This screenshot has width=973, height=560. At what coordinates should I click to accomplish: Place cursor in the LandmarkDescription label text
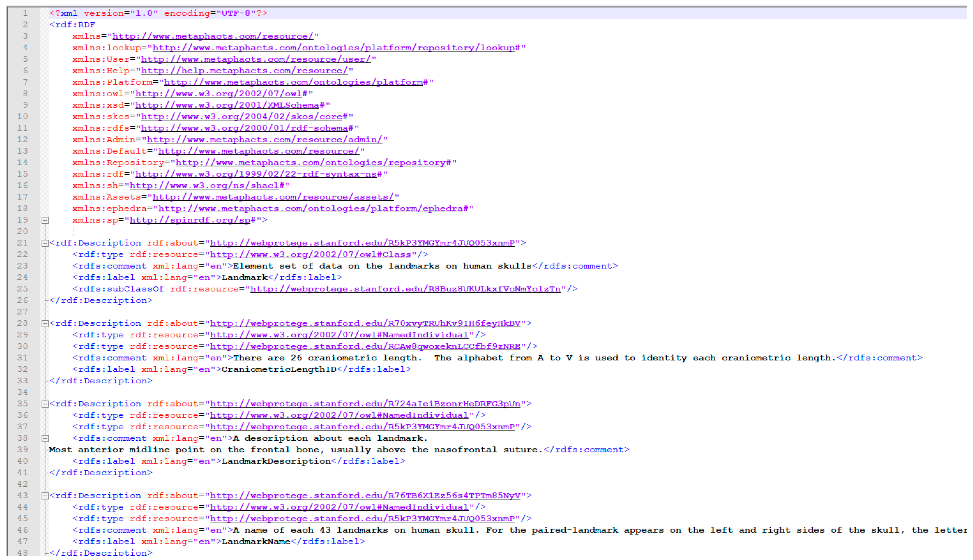click(x=276, y=461)
